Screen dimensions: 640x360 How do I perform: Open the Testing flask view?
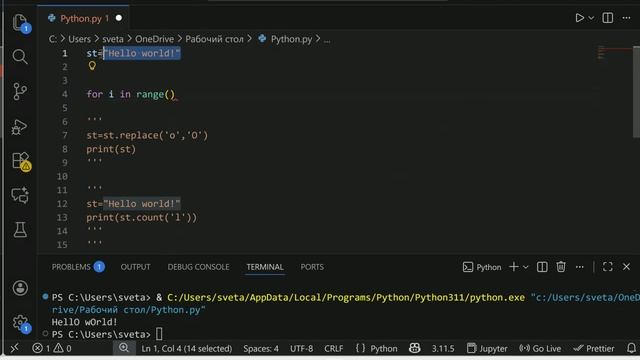click(x=20, y=230)
